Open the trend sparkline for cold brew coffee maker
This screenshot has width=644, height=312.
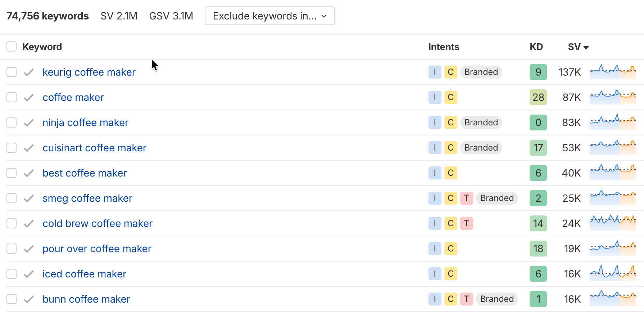tap(612, 223)
